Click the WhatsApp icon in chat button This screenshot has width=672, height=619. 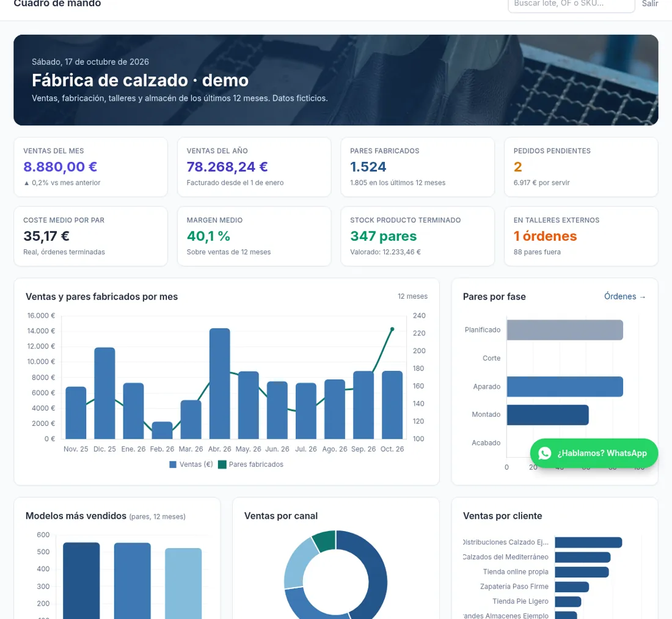(544, 453)
